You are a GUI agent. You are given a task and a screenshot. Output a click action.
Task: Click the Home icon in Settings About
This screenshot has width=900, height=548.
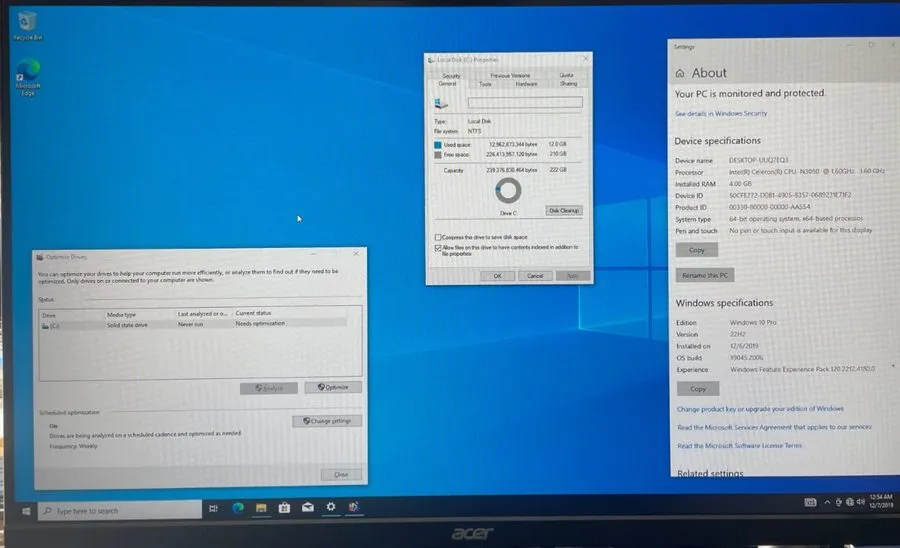coord(680,73)
